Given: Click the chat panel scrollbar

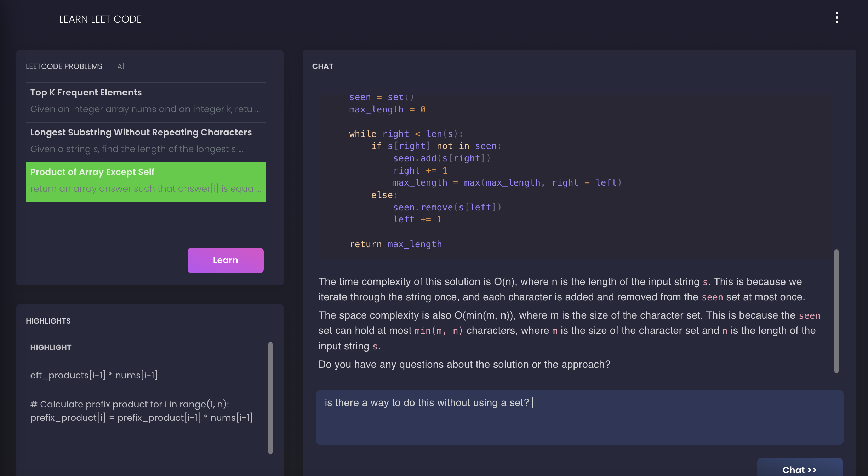Looking at the screenshot, I should [x=836, y=311].
